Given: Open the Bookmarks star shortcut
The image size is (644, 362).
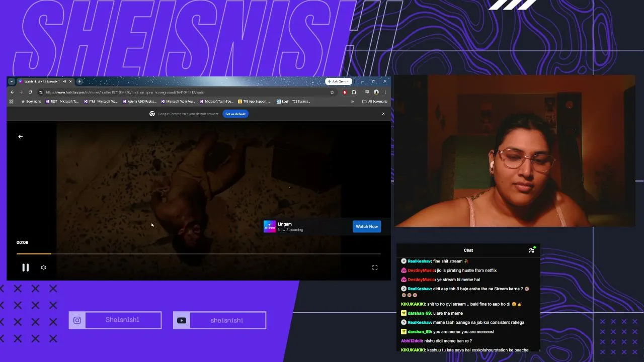Looking at the screenshot, I should click(31, 102).
